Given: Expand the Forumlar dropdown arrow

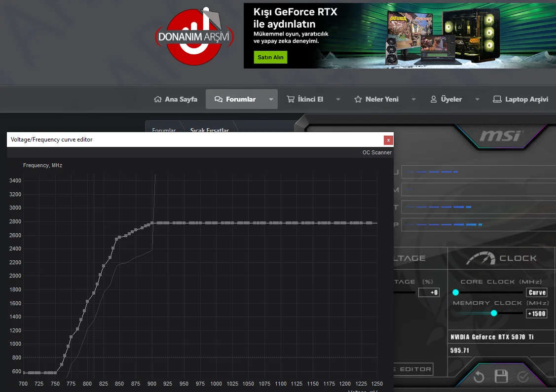Looking at the screenshot, I should 271,99.
